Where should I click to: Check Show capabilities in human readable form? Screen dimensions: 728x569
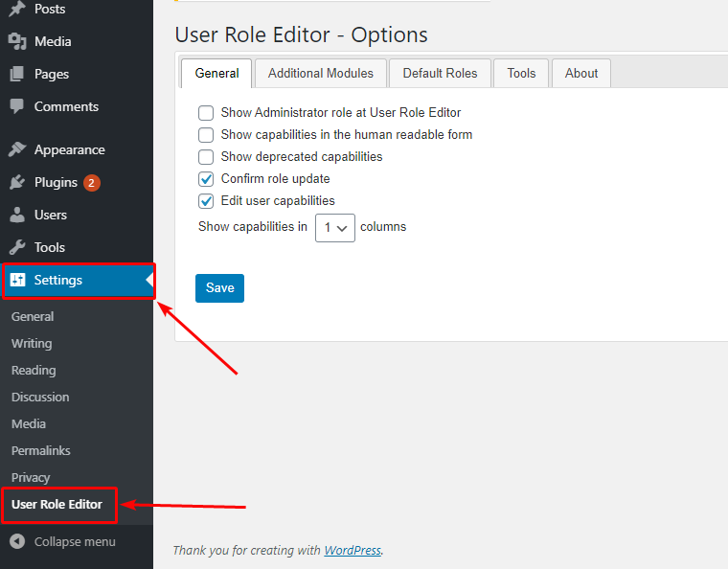(206, 135)
